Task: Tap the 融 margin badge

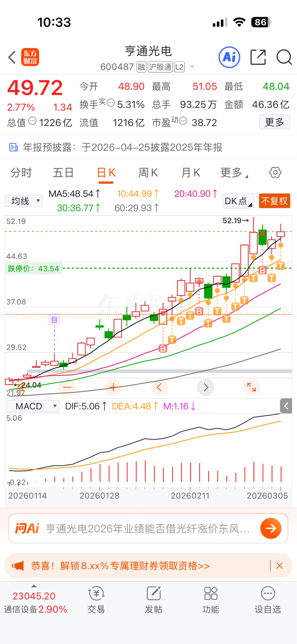Action: coord(141,67)
